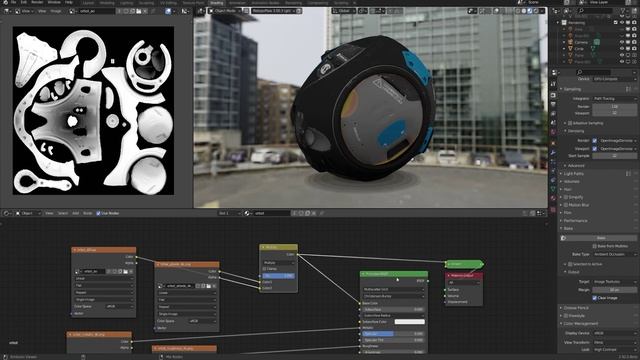Viewport: 640px width, 360px height.
Task: Hide the Camera with its eye icon
Action: click(622, 42)
